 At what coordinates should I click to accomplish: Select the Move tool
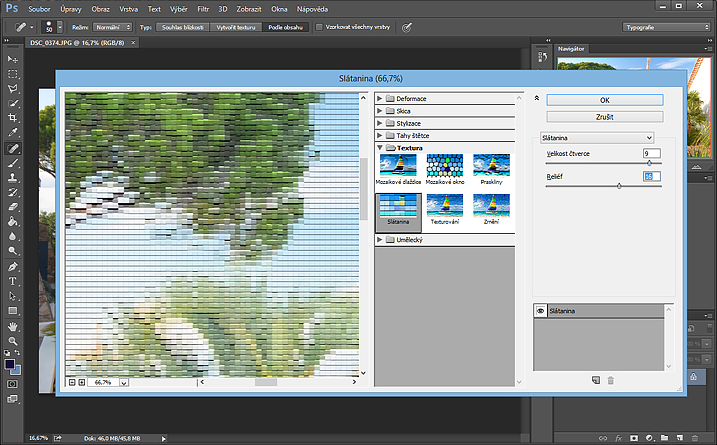pos(12,59)
